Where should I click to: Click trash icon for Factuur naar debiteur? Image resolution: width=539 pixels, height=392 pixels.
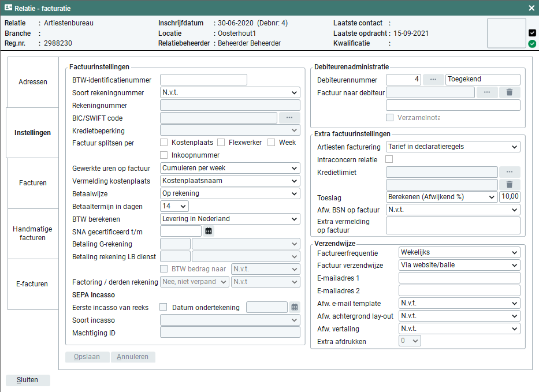[x=510, y=92]
